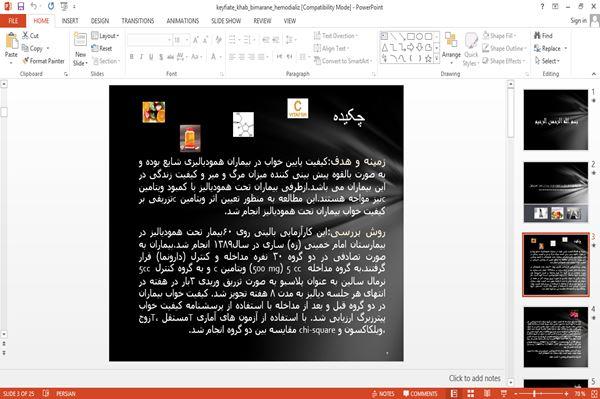Click the Replace button

pyautogui.click(x=550, y=48)
